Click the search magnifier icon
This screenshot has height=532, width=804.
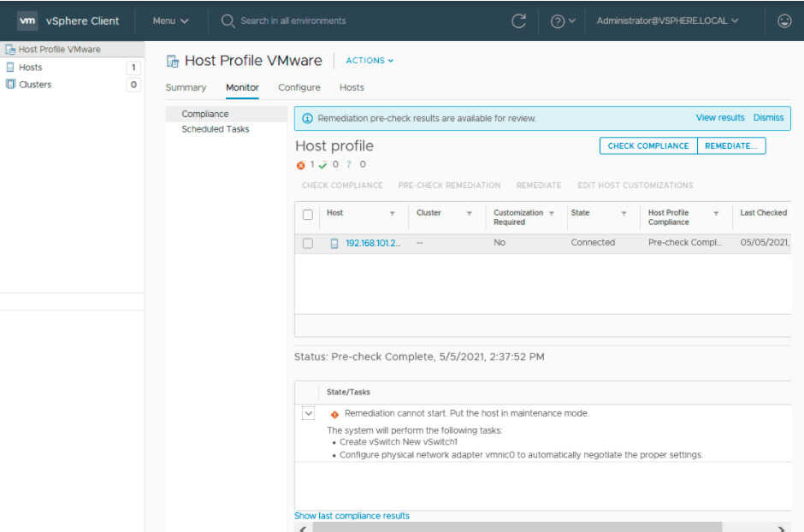pyautogui.click(x=228, y=21)
